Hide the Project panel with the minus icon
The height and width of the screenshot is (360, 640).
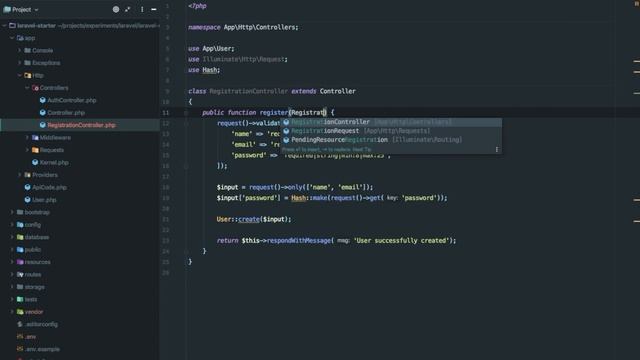pos(154,9)
